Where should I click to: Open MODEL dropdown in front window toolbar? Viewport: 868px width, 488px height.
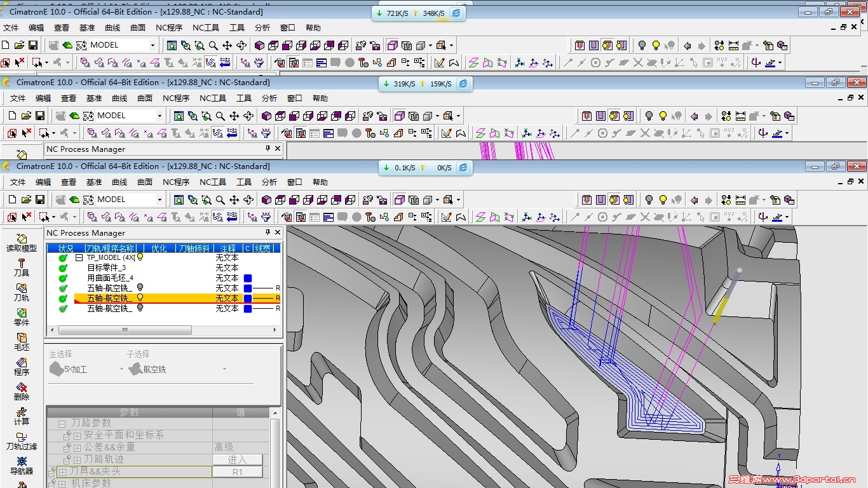point(160,200)
